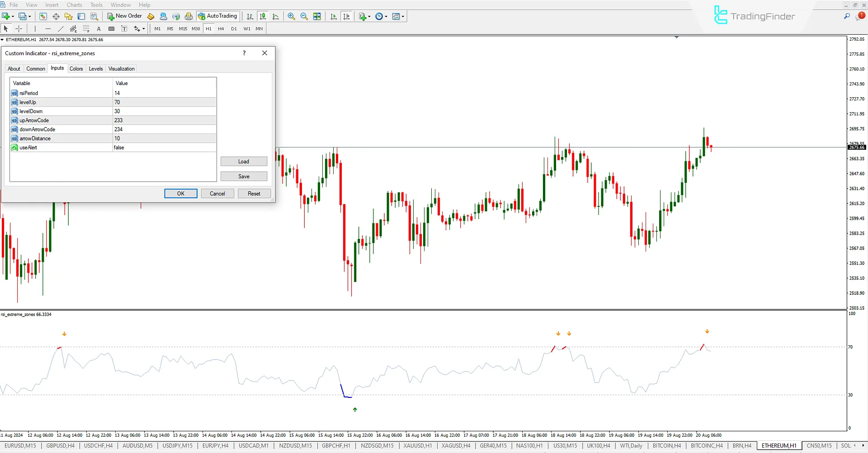
Task: Enable AutoTrading
Action: tap(217, 16)
